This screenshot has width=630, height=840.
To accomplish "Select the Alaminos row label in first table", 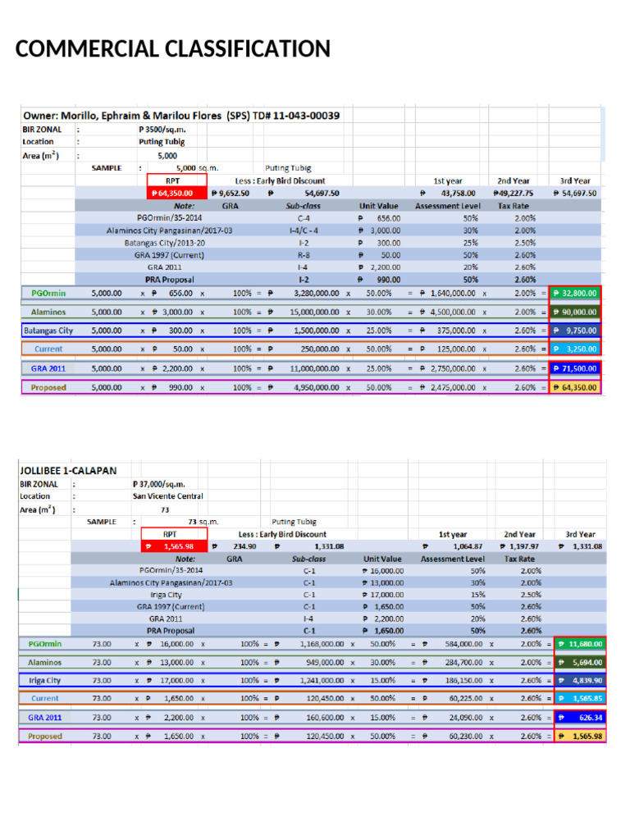I will tap(48, 313).
